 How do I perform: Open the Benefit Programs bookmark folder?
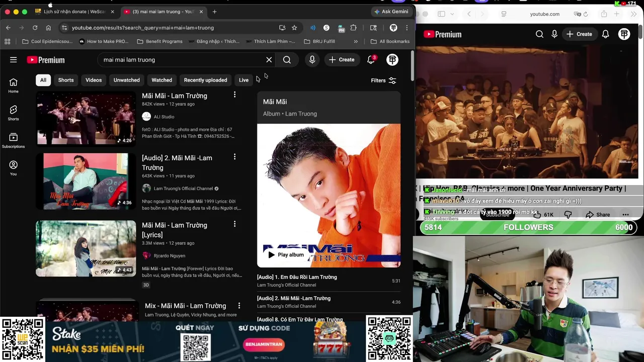pyautogui.click(x=159, y=41)
